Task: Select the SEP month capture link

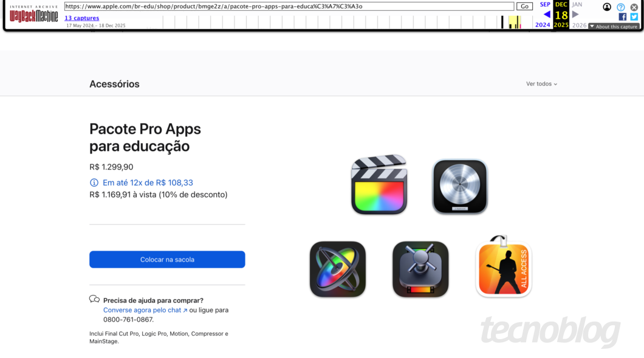Action: point(545,5)
